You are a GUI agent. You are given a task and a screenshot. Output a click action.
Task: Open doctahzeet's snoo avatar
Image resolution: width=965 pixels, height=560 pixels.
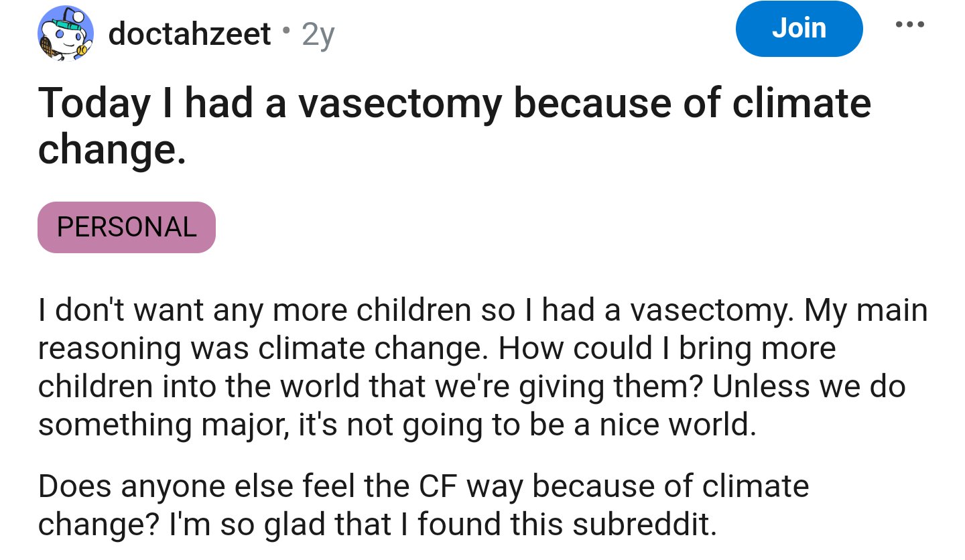click(64, 33)
